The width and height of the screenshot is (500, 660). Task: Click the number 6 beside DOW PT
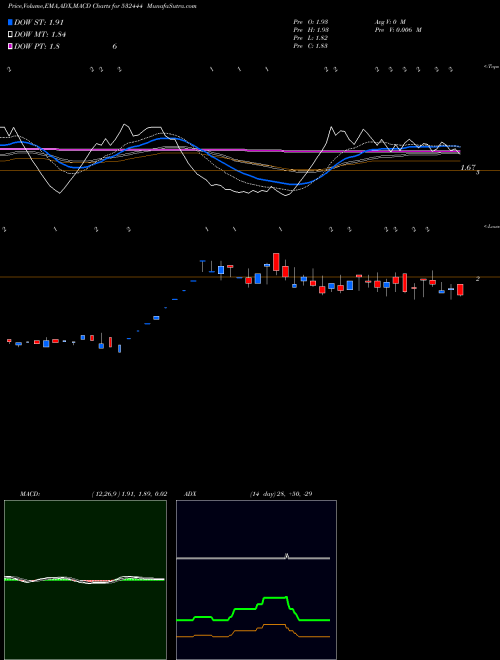coord(114,47)
